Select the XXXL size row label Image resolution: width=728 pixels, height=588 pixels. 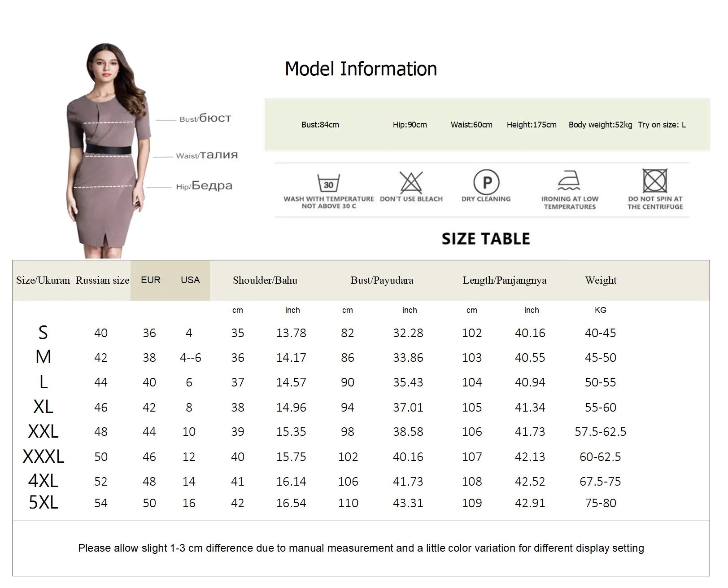[43, 456]
